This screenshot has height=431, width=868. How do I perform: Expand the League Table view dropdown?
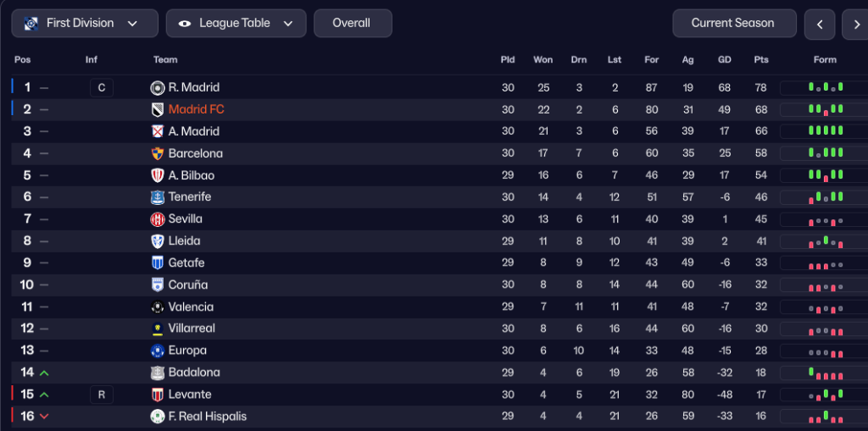236,24
